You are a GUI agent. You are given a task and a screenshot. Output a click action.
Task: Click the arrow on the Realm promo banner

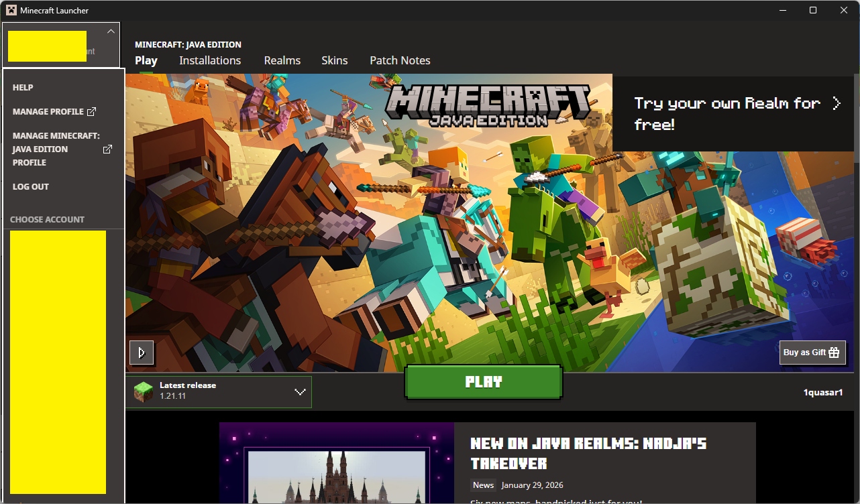tap(837, 103)
